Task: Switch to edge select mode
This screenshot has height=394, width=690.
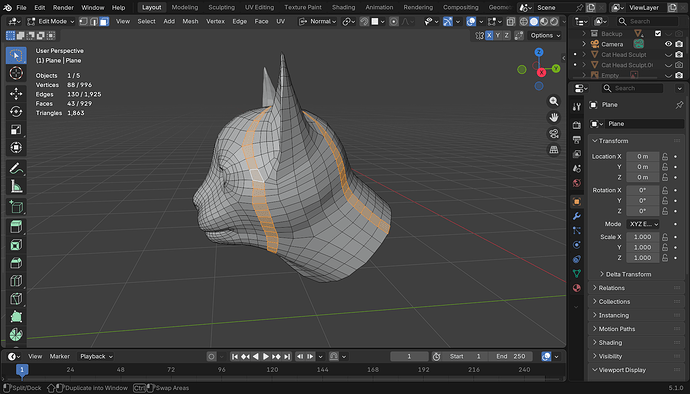Action: [94, 21]
